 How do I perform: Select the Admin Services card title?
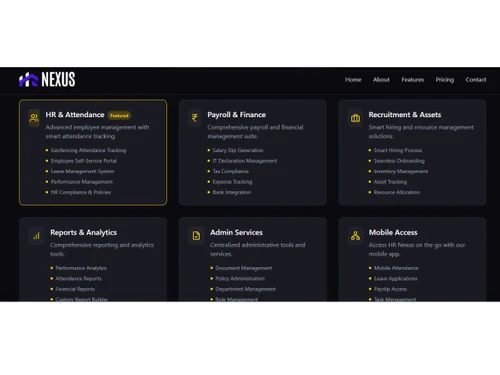pos(236,232)
